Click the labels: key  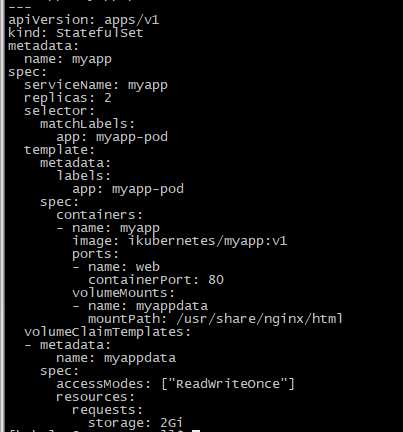pos(83,176)
